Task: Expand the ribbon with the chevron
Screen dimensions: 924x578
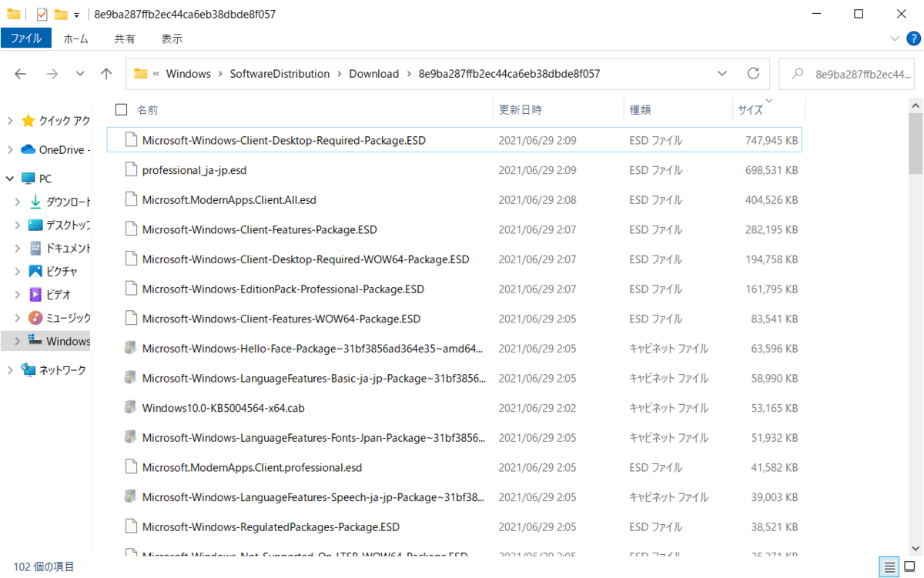Action: pos(894,38)
